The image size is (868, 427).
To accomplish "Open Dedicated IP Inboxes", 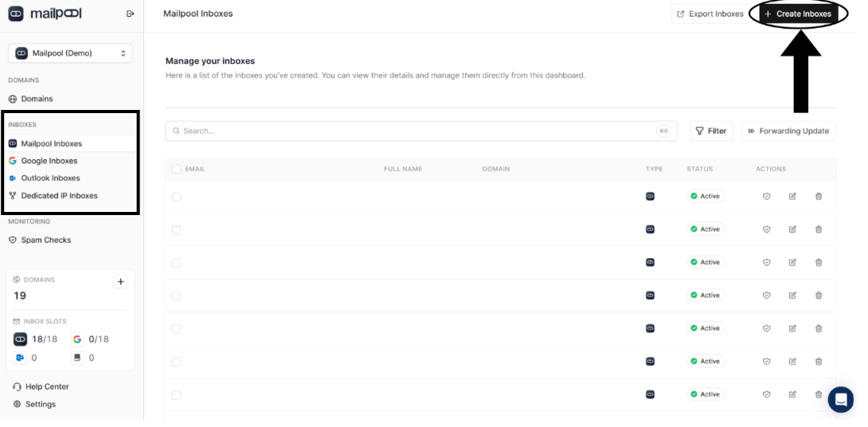I will (x=59, y=195).
